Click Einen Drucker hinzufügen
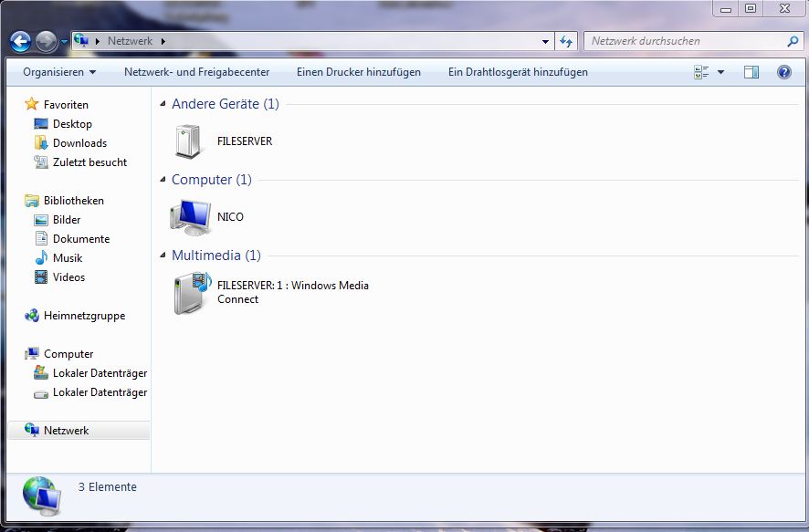The width and height of the screenshot is (809, 532). (x=358, y=72)
